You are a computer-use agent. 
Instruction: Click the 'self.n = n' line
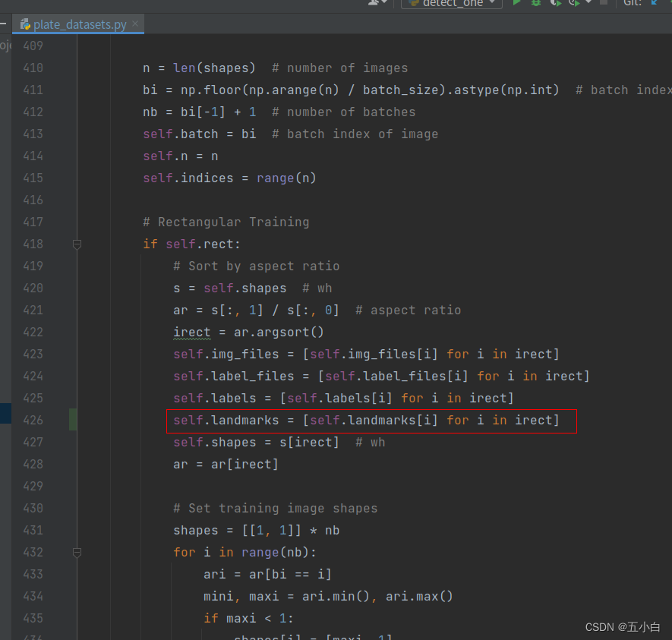(181, 156)
